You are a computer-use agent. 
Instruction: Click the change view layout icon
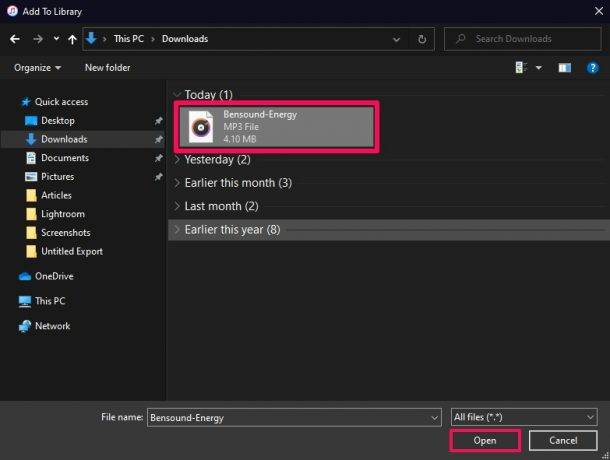click(522, 67)
